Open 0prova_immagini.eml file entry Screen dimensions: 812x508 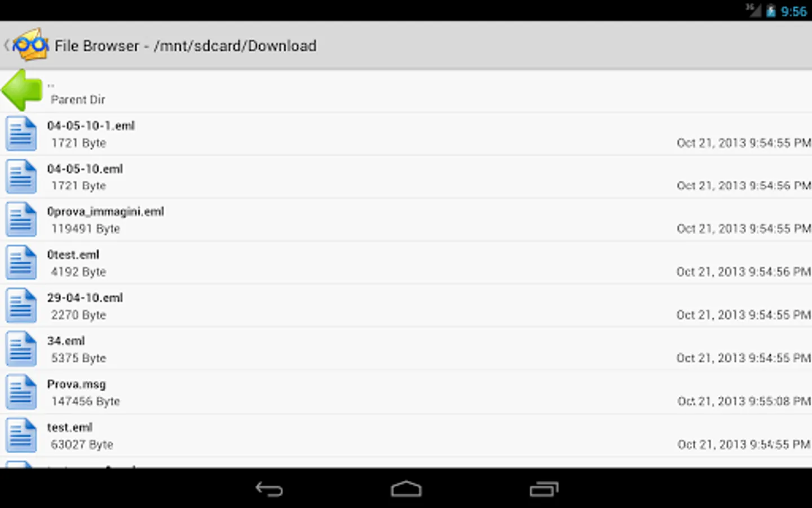coord(406,220)
